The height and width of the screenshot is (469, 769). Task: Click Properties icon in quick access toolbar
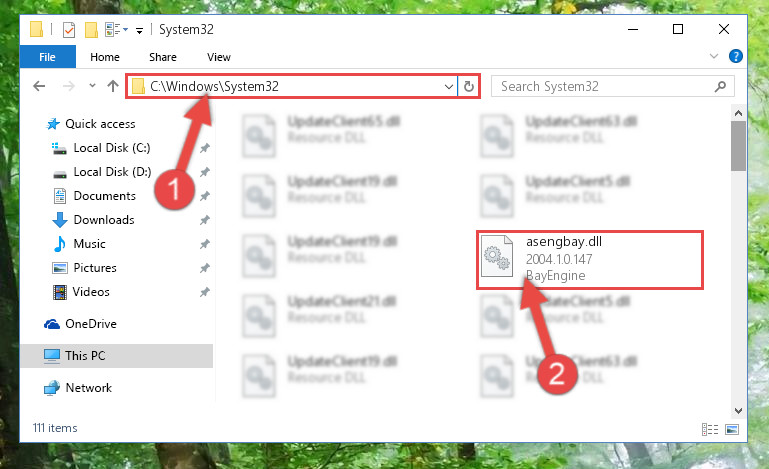69,30
